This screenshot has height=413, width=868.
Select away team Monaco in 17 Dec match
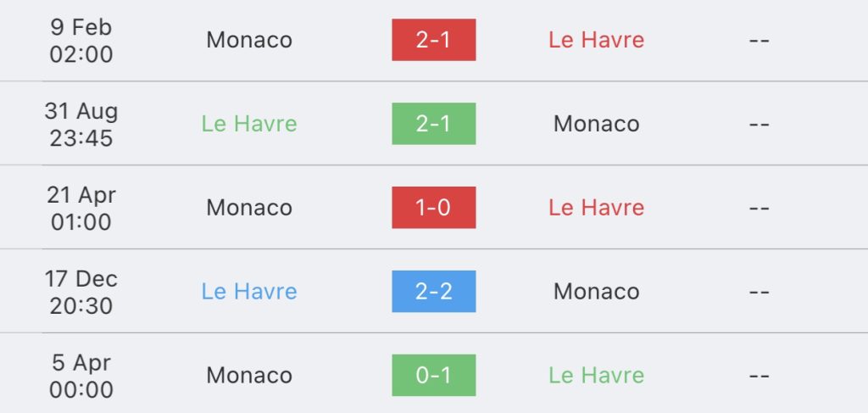tap(596, 291)
